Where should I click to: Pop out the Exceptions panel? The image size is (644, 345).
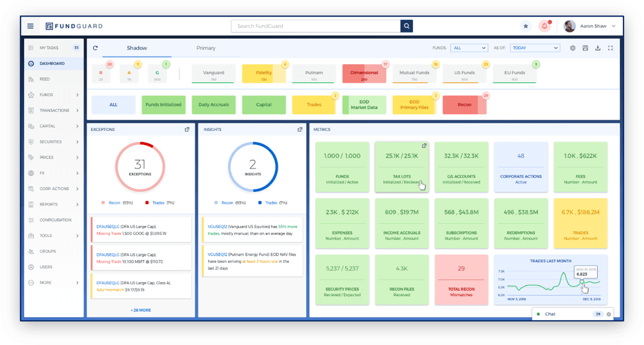click(x=187, y=129)
